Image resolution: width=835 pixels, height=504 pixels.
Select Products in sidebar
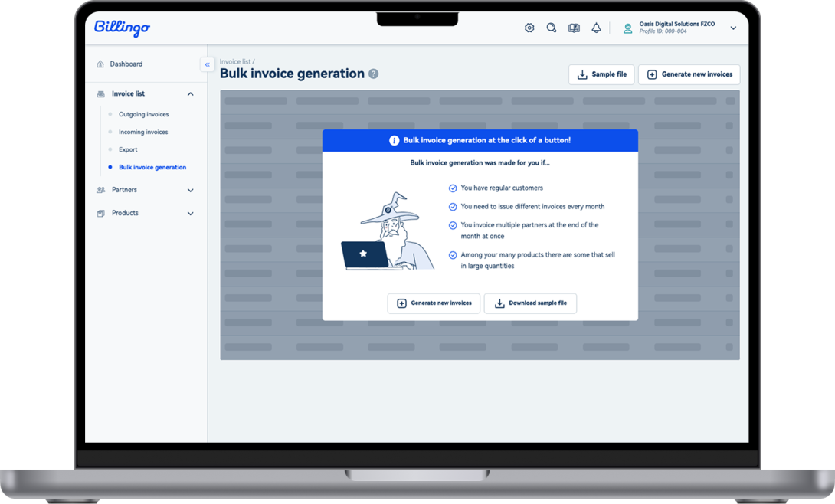pyautogui.click(x=125, y=213)
